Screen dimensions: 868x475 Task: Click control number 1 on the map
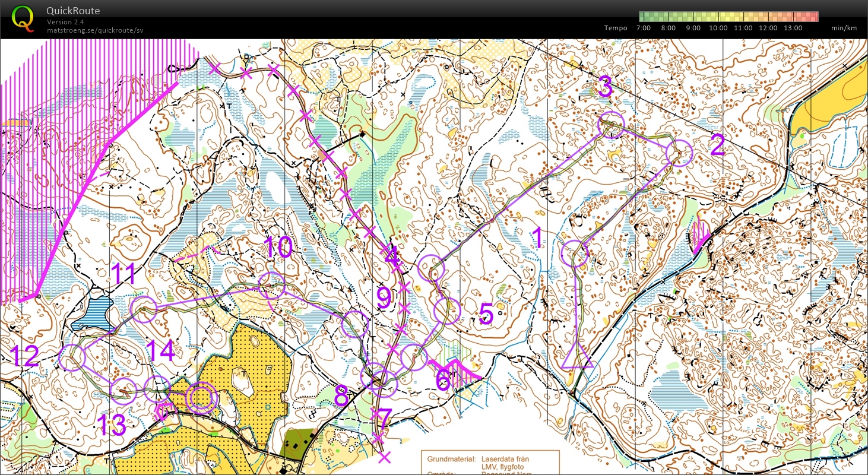tap(537, 239)
